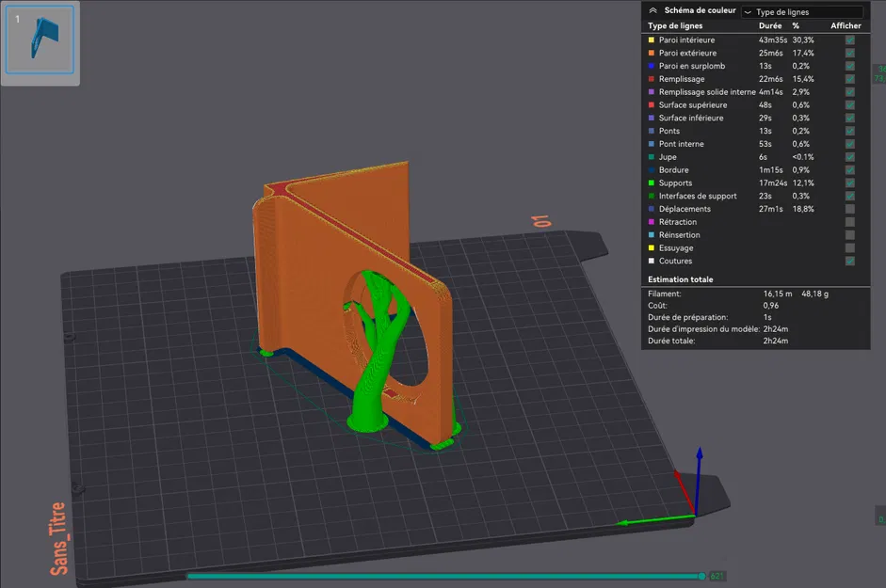Toggle Paroi intérieure visibility checkbox

click(x=850, y=40)
